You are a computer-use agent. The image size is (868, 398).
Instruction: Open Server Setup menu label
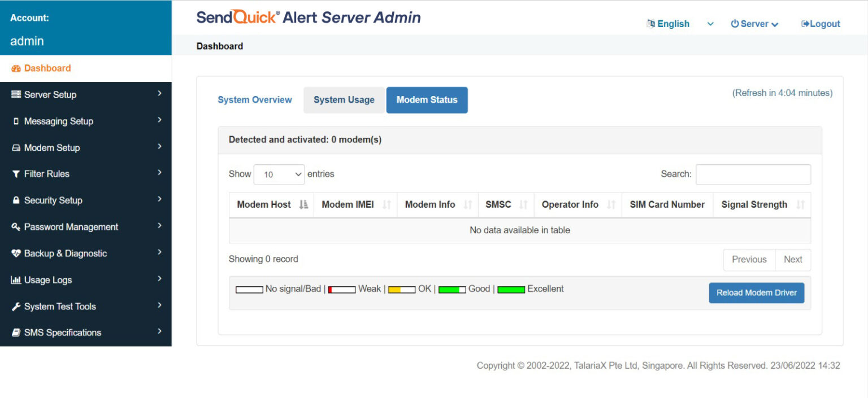pyautogui.click(x=50, y=95)
